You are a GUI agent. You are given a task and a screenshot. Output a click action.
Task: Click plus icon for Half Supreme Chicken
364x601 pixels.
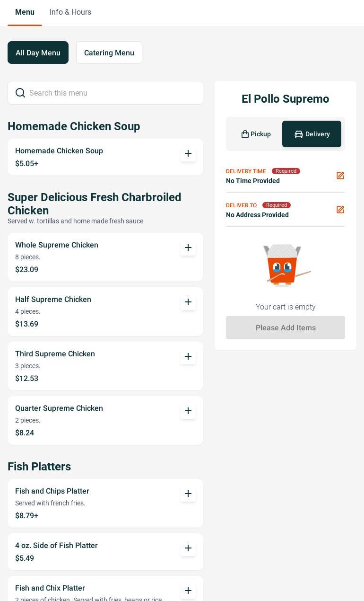click(x=188, y=302)
